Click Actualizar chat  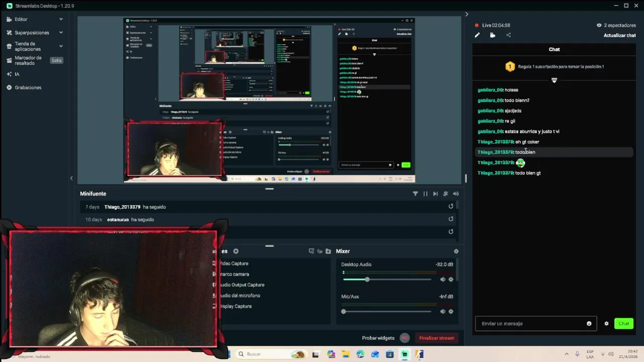[x=619, y=35]
